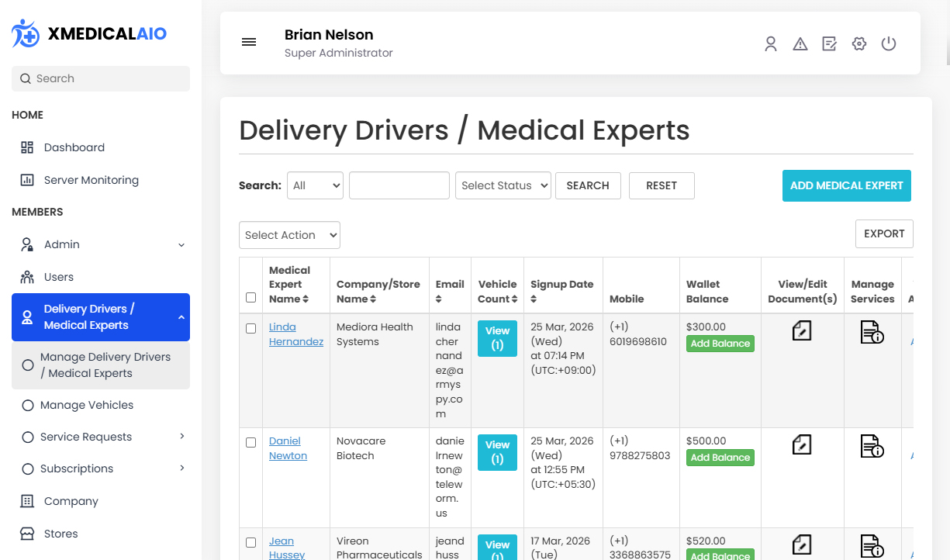Check the checkbox for Linda Hernandez row
The width and height of the screenshot is (950, 560).
coord(250,328)
